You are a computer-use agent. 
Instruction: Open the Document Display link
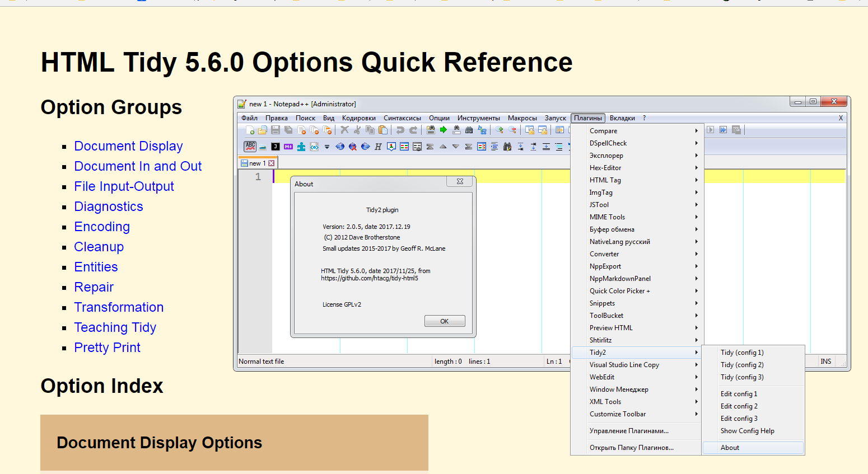click(x=128, y=146)
